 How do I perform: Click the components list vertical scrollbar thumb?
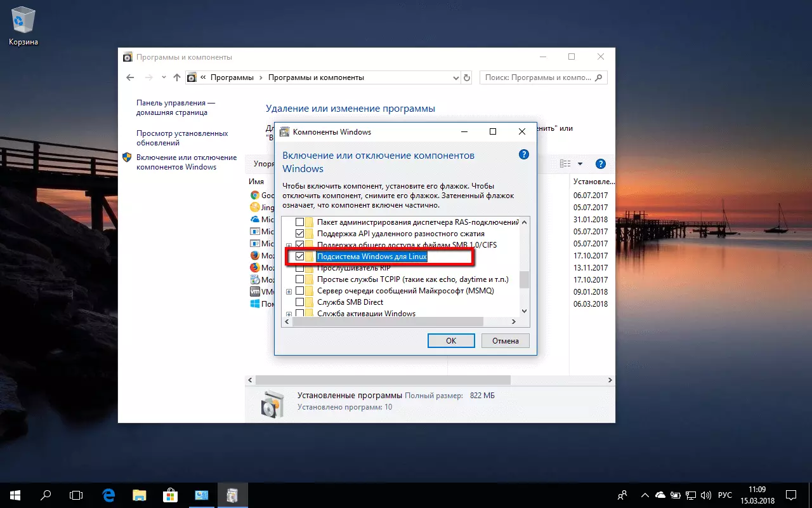pos(524,279)
